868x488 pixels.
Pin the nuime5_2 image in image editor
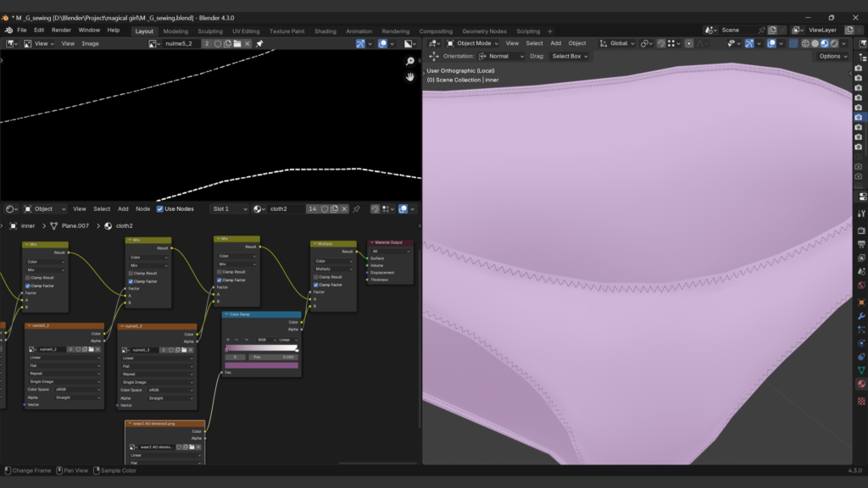259,43
